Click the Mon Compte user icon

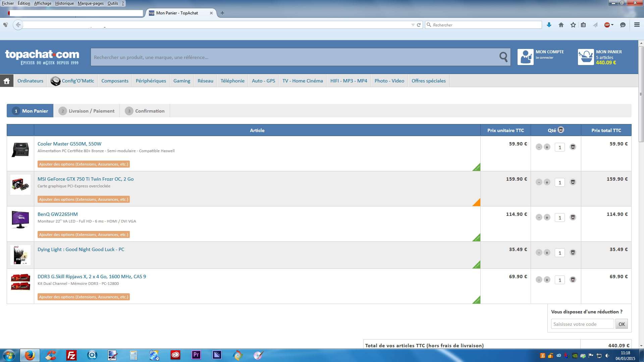coord(525,57)
